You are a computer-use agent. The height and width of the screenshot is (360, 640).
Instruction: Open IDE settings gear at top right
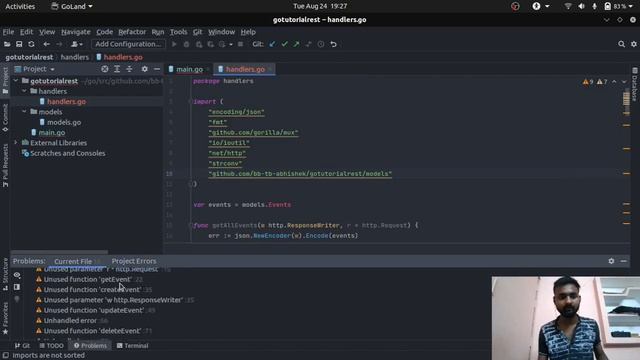point(634,44)
